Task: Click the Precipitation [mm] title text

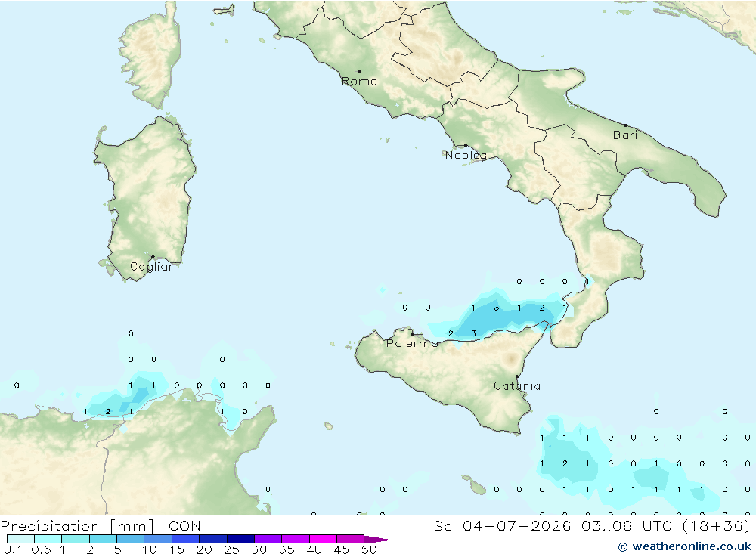Action: [77, 525]
